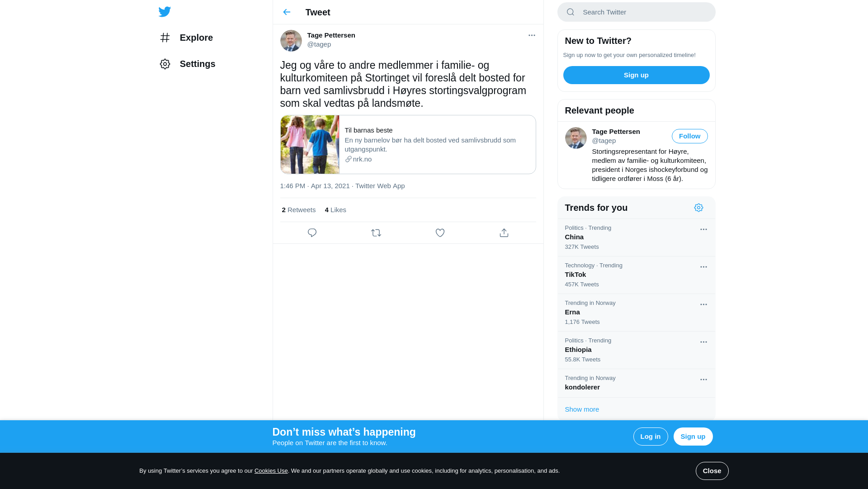The image size is (868, 489).
Task: Click the Twitter bird logo
Action: [x=165, y=12]
